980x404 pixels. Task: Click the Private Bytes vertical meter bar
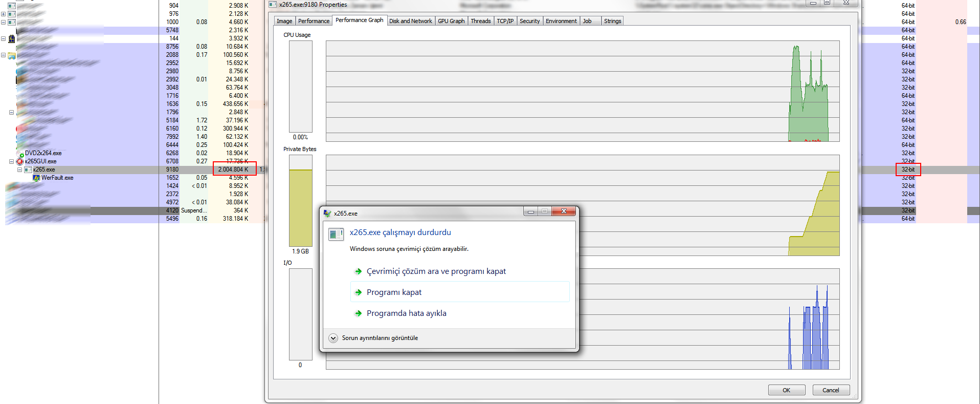[x=301, y=201]
